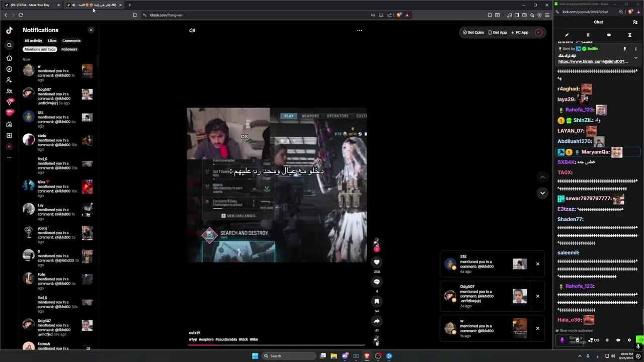Open Windows Start menu
This screenshot has height=362, width=644.
[255, 356]
